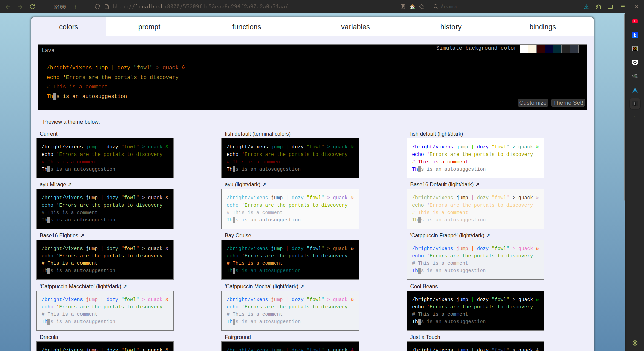This screenshot has width=644, height=351.
Task: Open the Wikipedia sidebar shortcut
Action: tap(635, 62)
